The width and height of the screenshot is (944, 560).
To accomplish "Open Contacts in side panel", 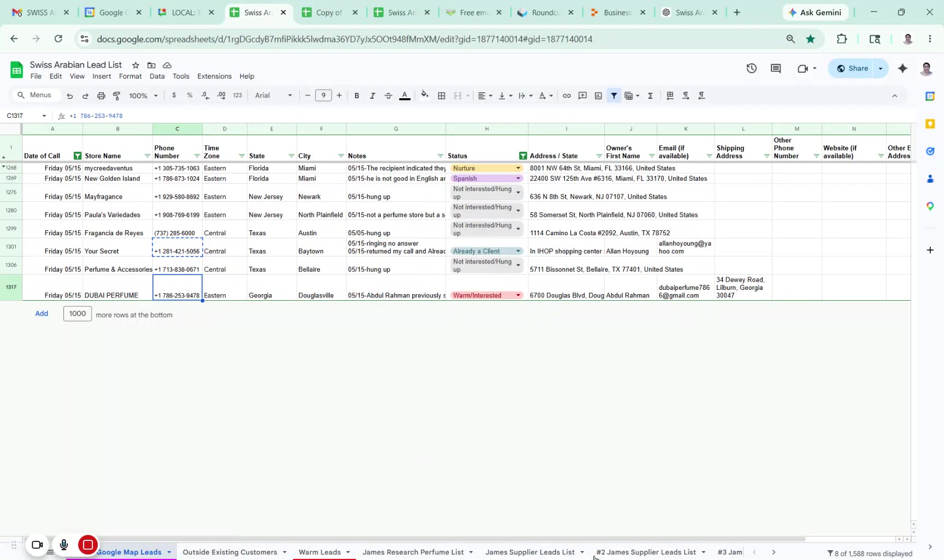I will tap(930, 178).
